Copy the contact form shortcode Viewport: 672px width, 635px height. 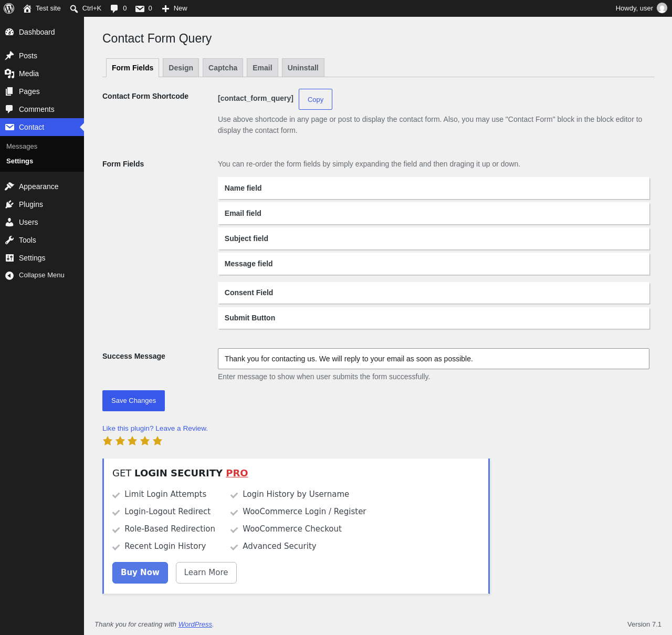316,99
